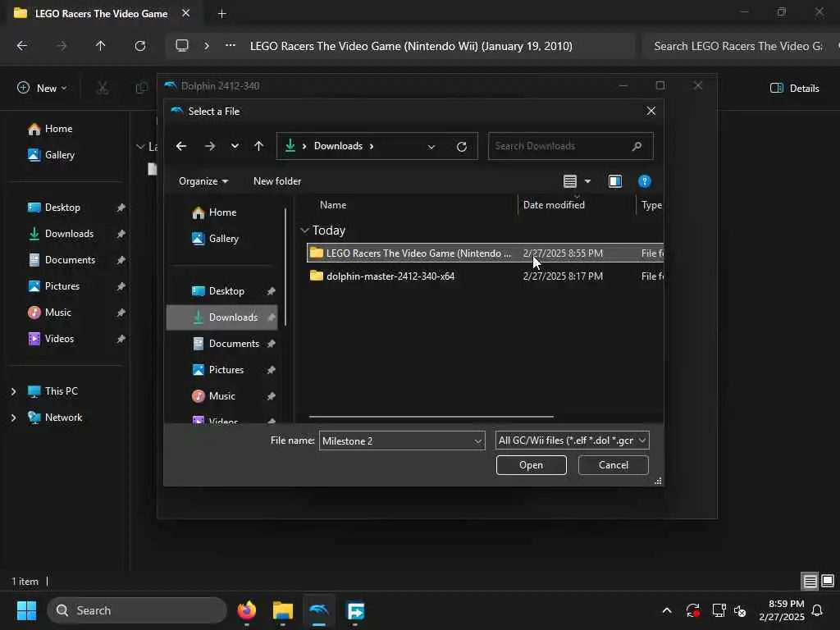Cancel the Select a File dialog
Screen dimensions: 840x630
pyautogui.click(x=614, y=465)
